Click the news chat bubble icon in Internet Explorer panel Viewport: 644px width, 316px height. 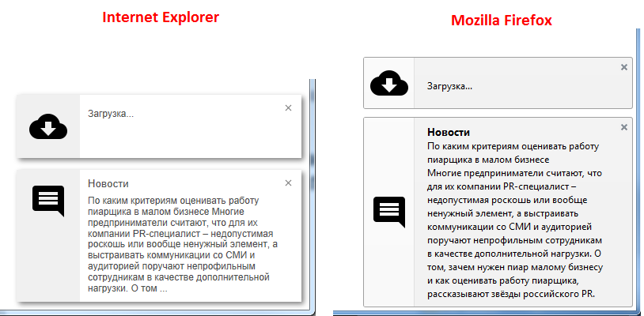click(x=47, y=200)
